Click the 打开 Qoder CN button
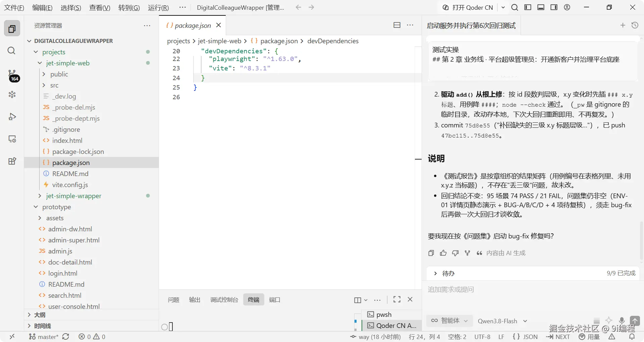This screenshot has height=342, width=644. click(468, 7)
